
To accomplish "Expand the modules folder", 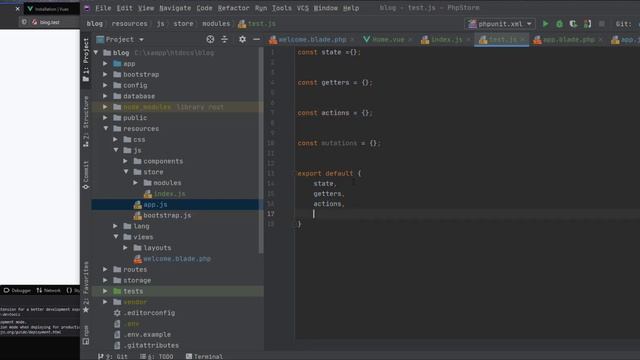I will pyautogui.click(x=136, y=183).
